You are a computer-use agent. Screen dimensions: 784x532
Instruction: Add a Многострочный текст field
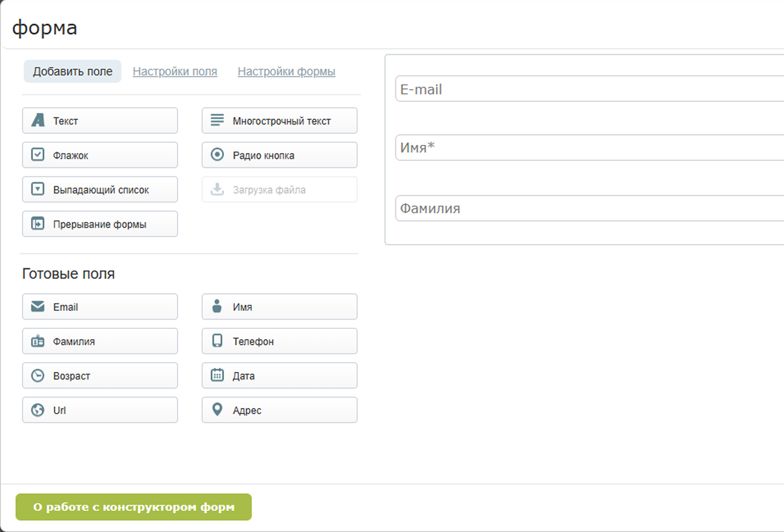[280, 120]
